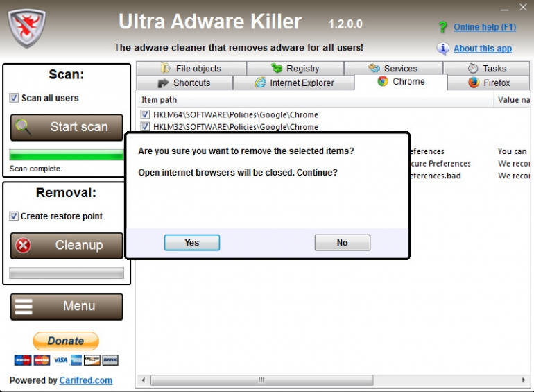Image resolution: width=534 pixels, height=392 pixels.
Task: Open the Shortcuts tab
Action: 184,83
